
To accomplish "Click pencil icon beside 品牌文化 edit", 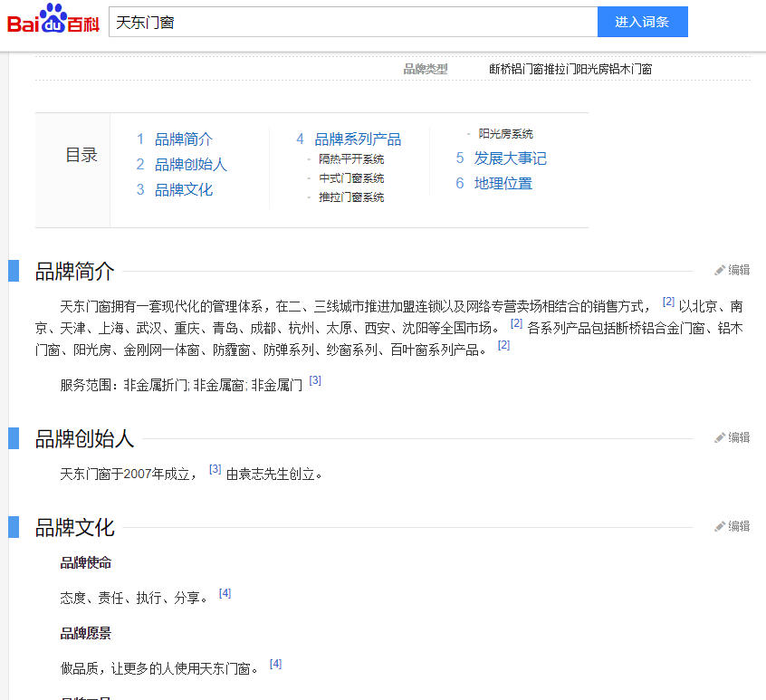I will (720, 527).
